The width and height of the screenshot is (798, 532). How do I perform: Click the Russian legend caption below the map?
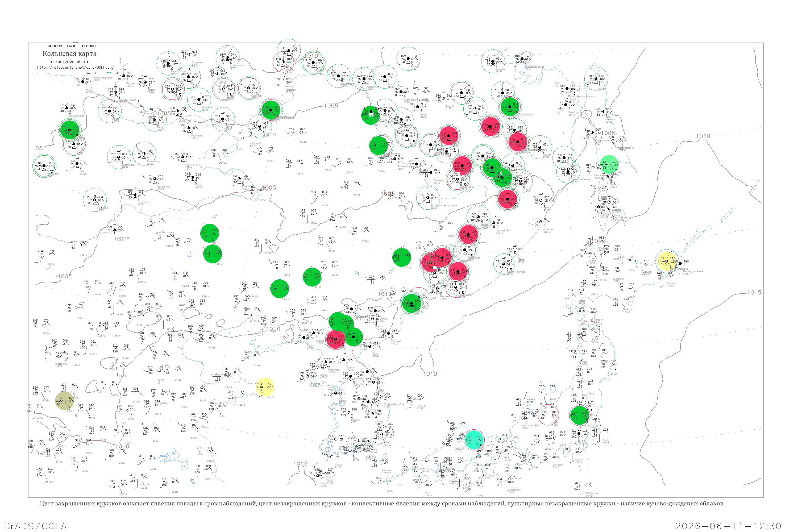pos(382,504)
